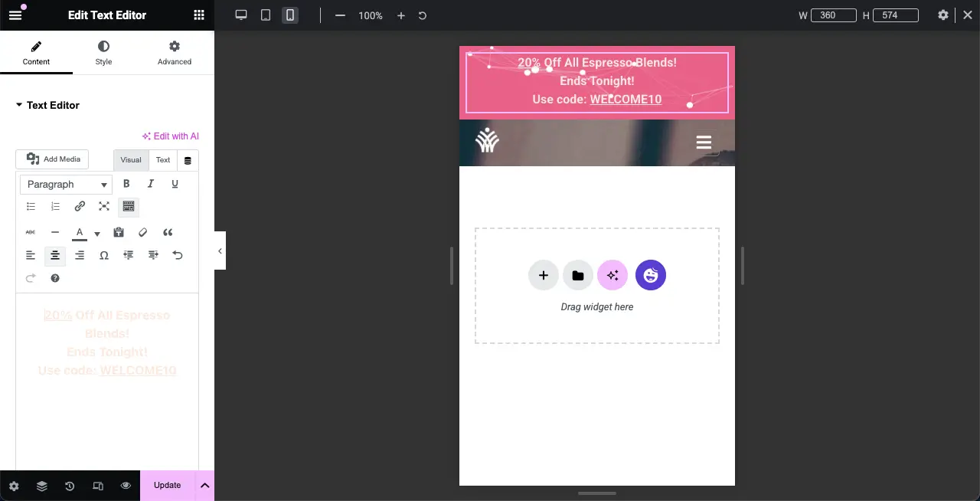Toggle italic text formatting
This screenshot has height=501, width=980.
pos(151,184)
